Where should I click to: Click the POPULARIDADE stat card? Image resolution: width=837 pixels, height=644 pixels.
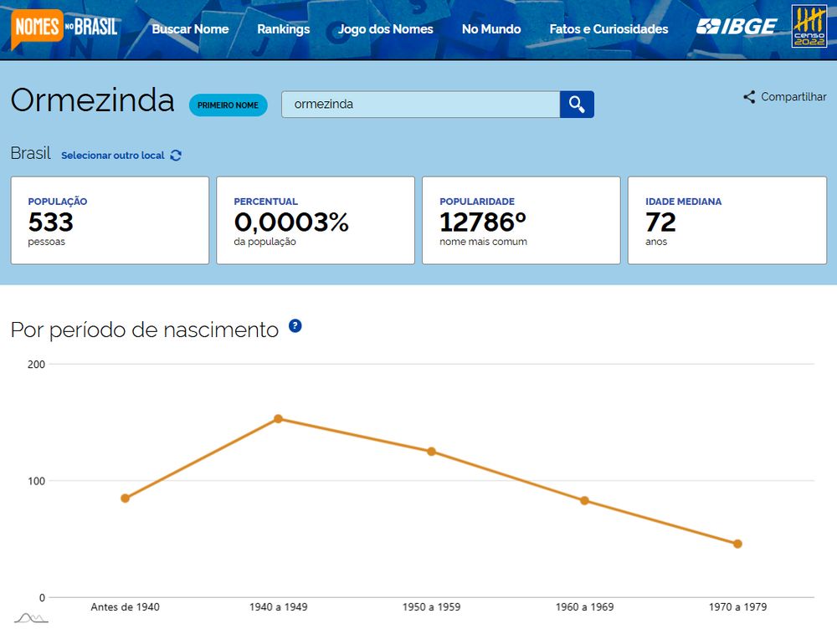click(x=521, y=219)
